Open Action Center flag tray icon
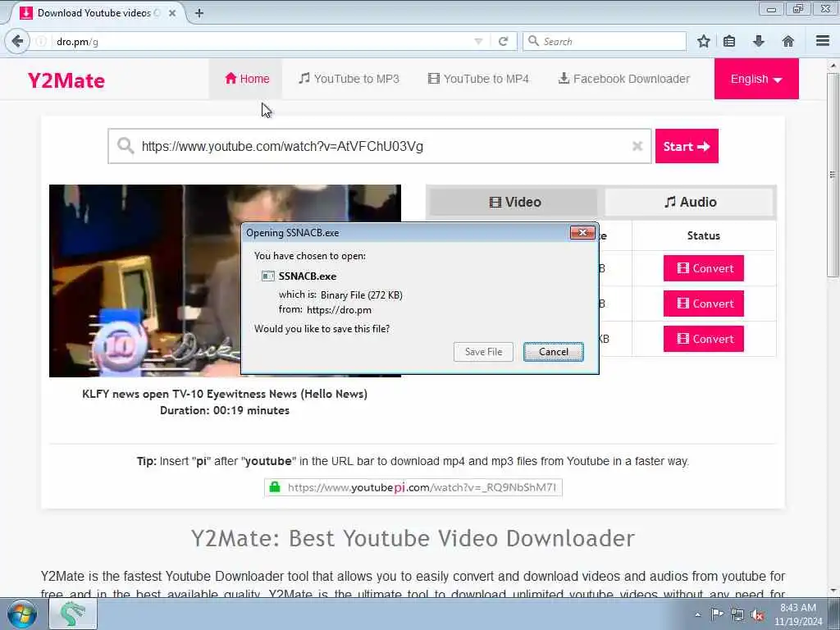Viewport: 840px width, 630px height. point(717,614)
